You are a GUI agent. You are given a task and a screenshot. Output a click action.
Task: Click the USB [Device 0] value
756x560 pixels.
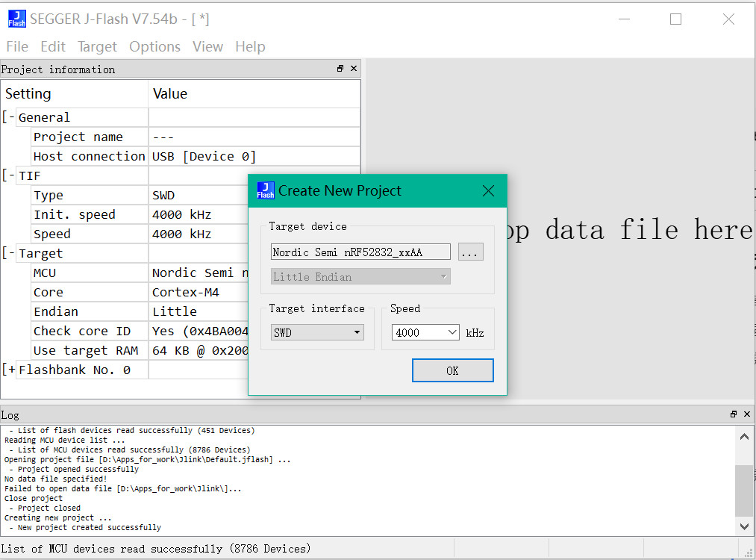204,156
